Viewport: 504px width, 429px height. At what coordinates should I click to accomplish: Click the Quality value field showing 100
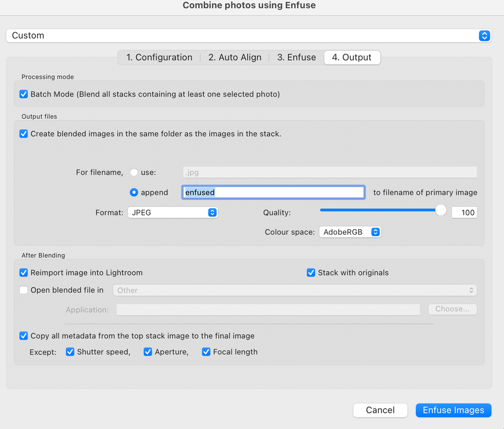[x=464, y=212]
